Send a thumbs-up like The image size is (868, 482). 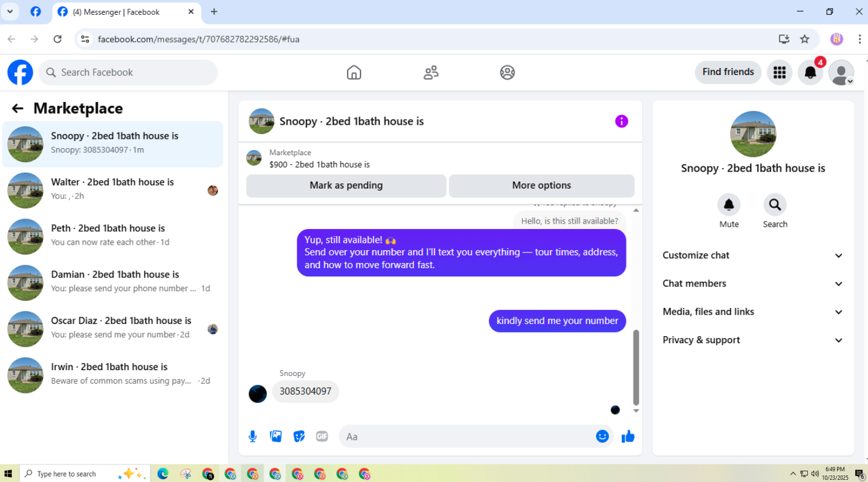pos(628,436)
